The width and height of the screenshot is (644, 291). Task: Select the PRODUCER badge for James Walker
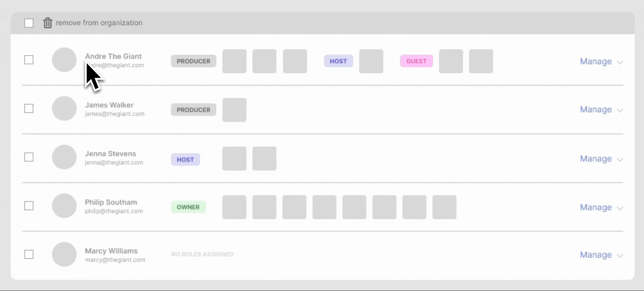point(194,110)
